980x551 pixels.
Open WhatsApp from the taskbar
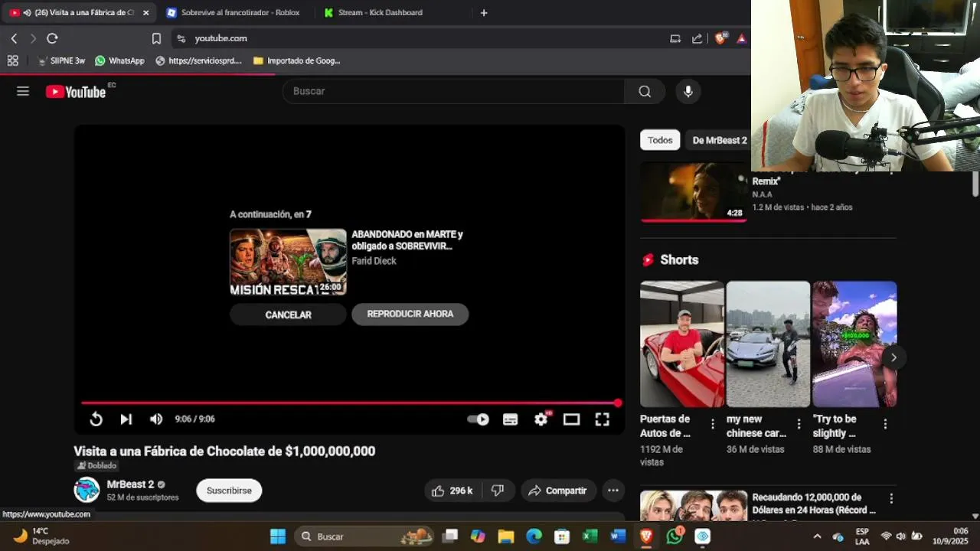[674, 536]
